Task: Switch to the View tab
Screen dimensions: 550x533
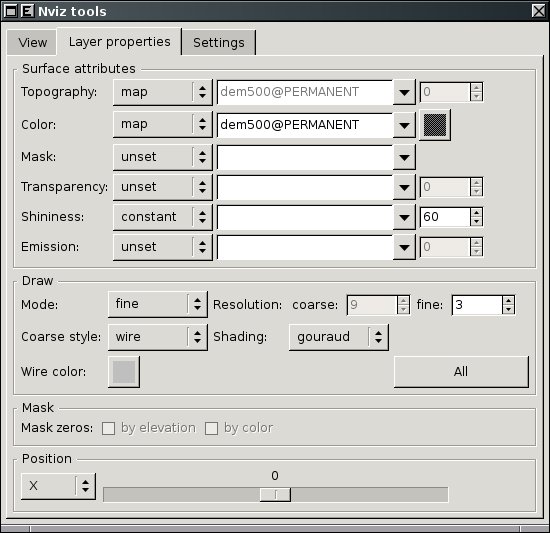Action: click(32, 42)
